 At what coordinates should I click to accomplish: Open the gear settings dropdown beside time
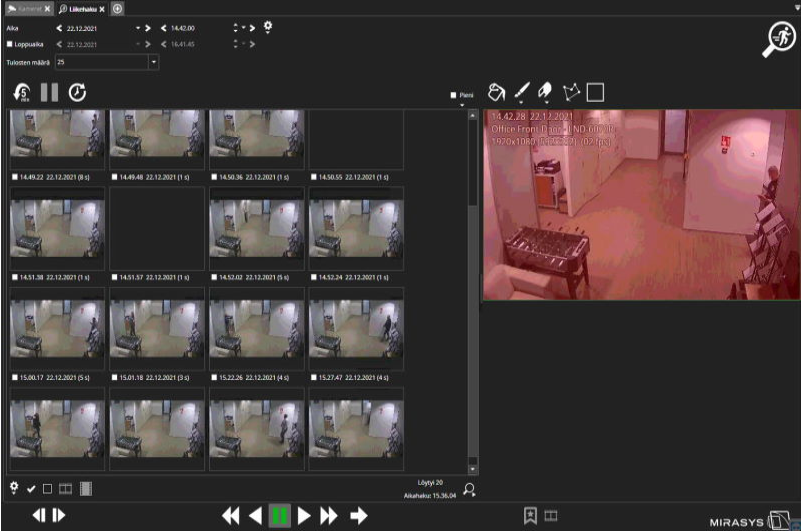click(x=268, y=28)
